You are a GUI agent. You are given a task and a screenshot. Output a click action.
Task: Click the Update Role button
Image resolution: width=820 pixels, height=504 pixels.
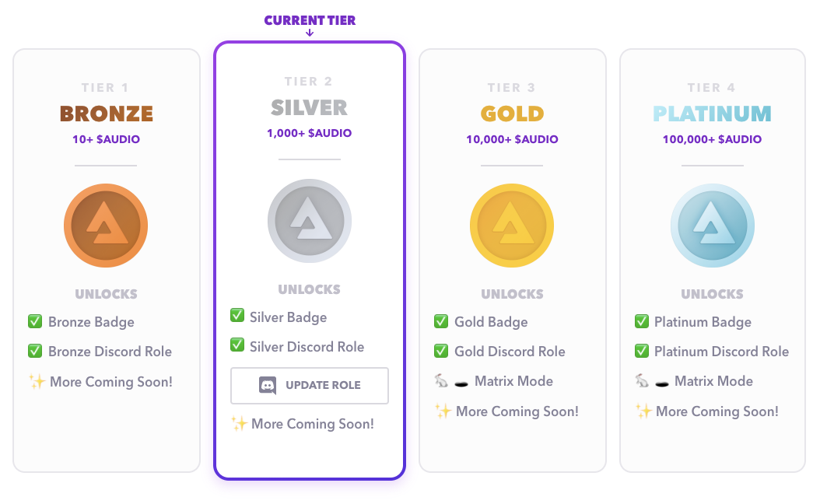[310, 385]
